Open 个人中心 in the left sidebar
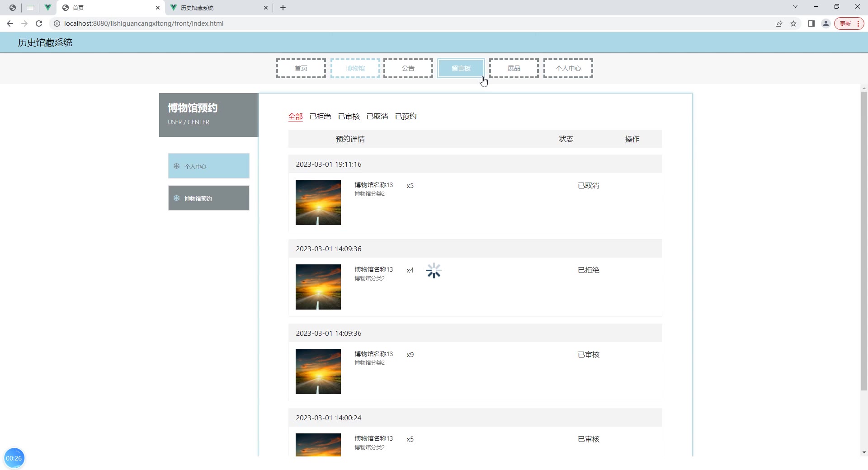Viewport: 868px width, 470px height. click(x=209, y=166)
